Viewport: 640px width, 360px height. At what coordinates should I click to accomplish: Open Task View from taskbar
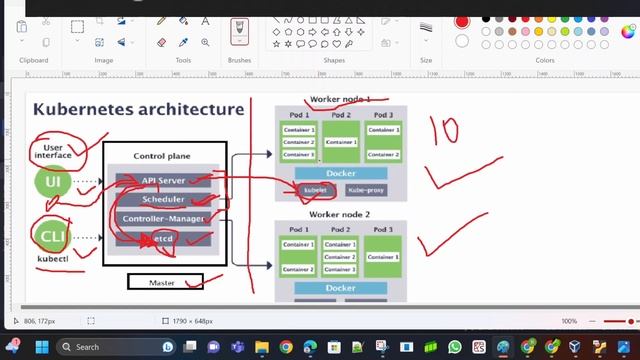click(189, 347)
